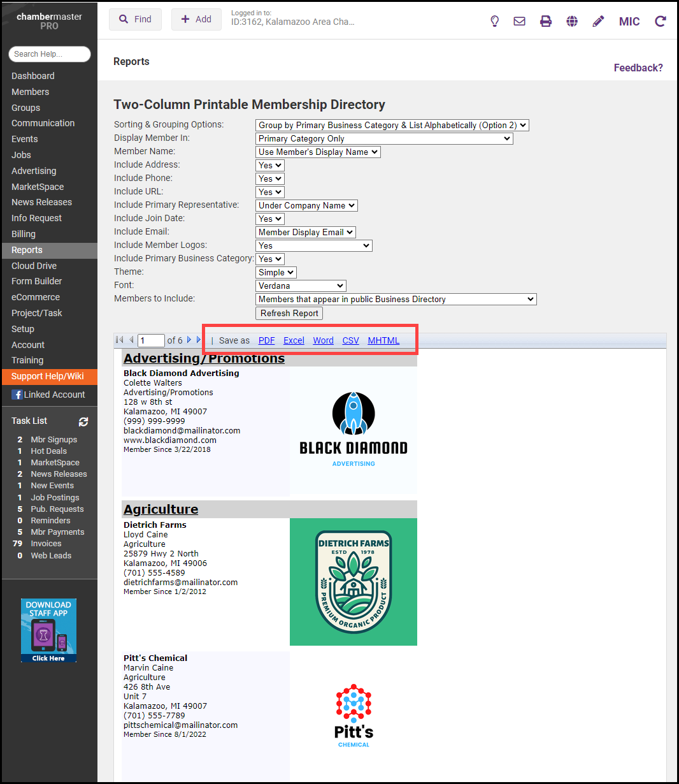Select Reports in sidebar

pos(50,250)
